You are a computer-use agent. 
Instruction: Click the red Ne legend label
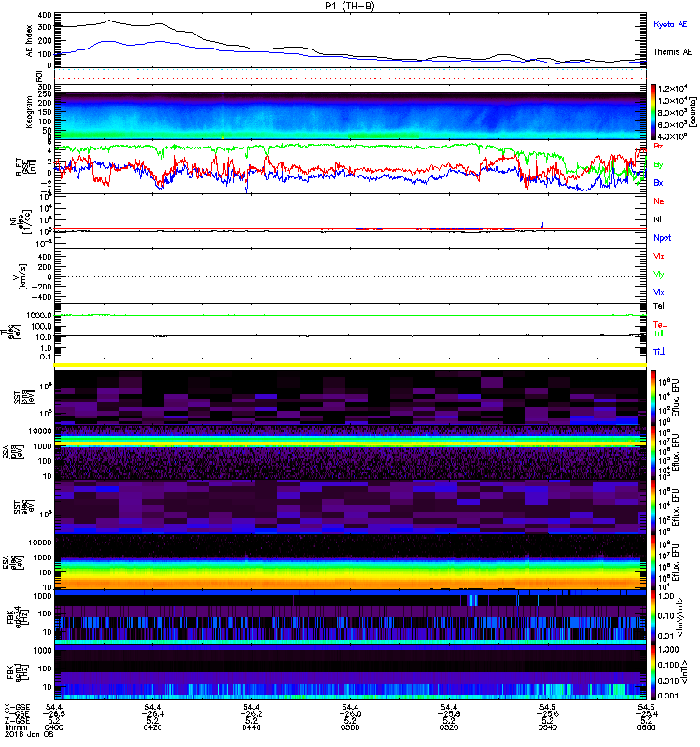coord(659,201)
